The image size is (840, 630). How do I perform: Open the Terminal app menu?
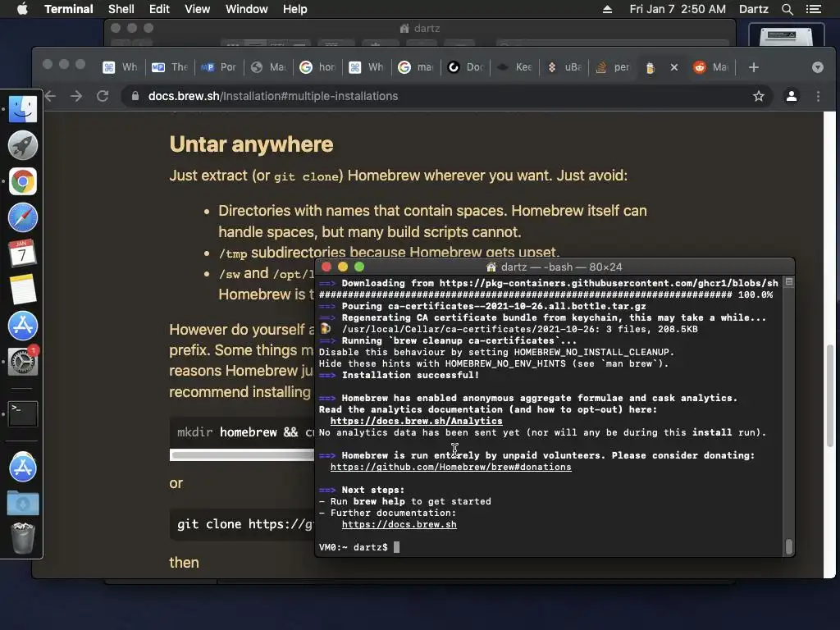pyautogui.click(x=69, y=9)
